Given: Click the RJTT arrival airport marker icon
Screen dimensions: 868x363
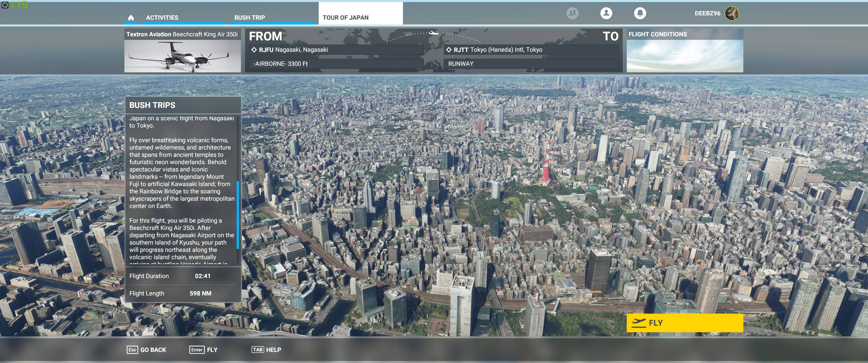Looking at the screenshot, I should click(x=449, y=50).
